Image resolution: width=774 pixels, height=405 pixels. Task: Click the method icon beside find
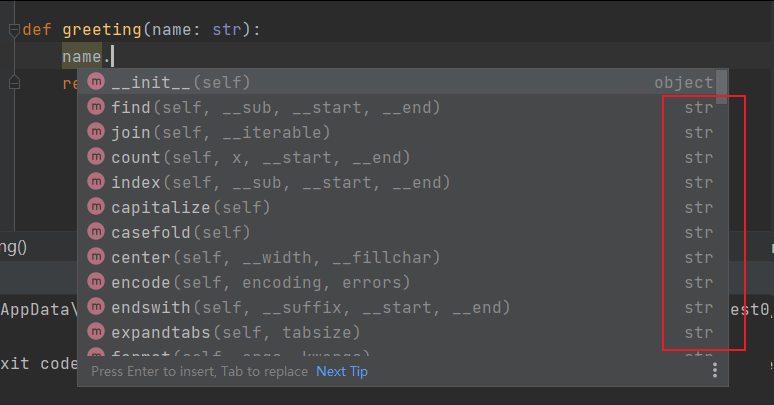tap(96, 107)
